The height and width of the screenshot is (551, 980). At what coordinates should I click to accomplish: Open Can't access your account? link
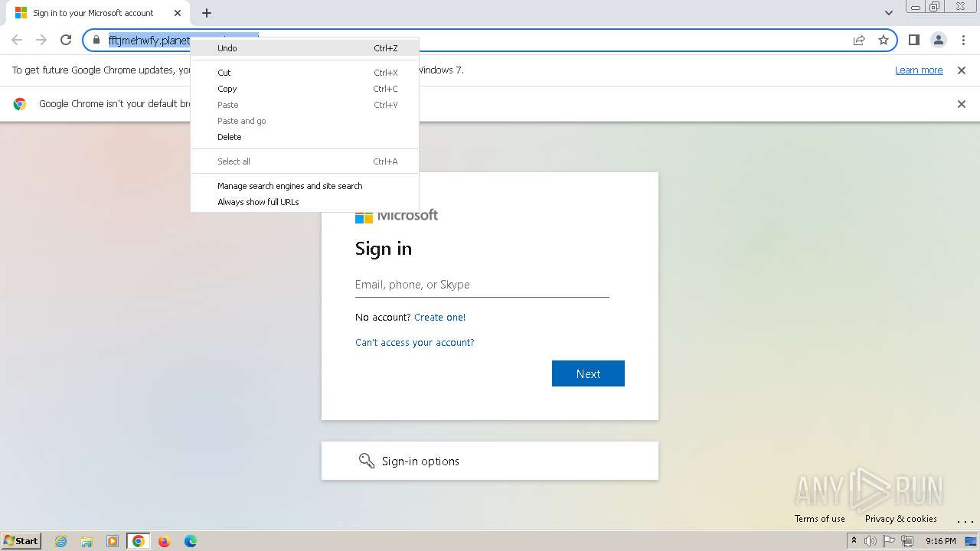(415, 343)
